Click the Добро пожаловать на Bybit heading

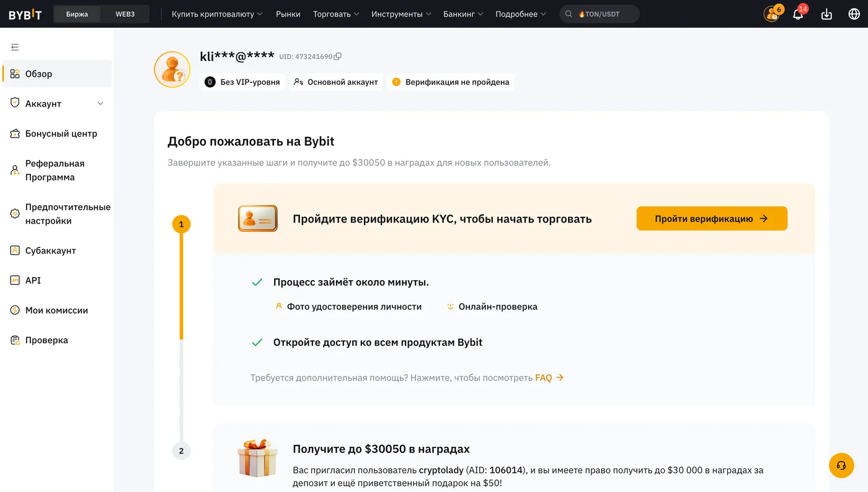(251, 141)
